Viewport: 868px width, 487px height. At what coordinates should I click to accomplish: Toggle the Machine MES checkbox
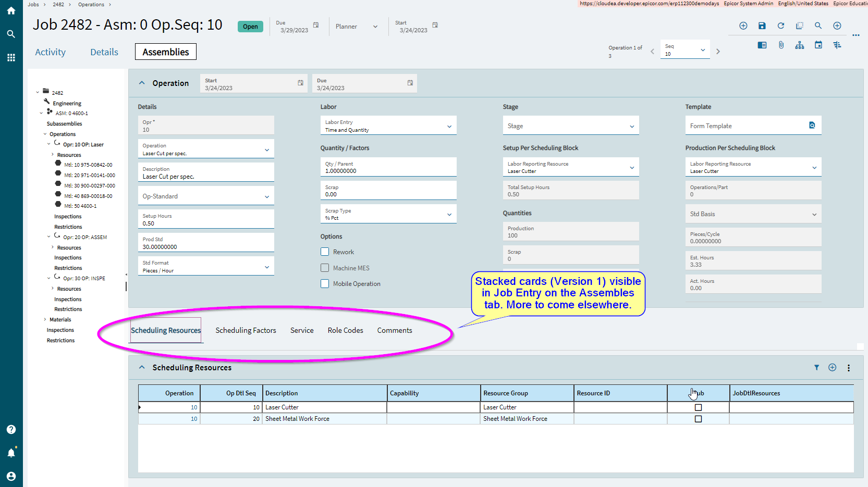coord(325,268)
